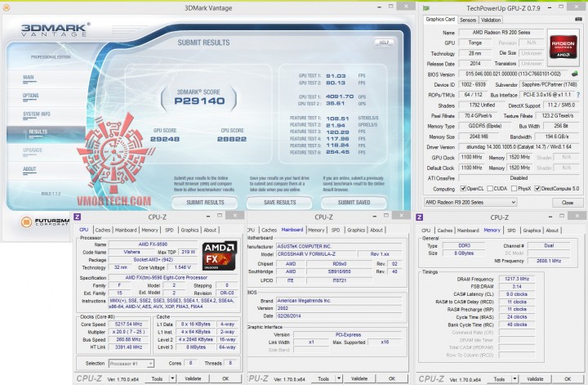
Task: Click Validate in the Mainboard CPU-Z window
Action: tap(359, 378)
